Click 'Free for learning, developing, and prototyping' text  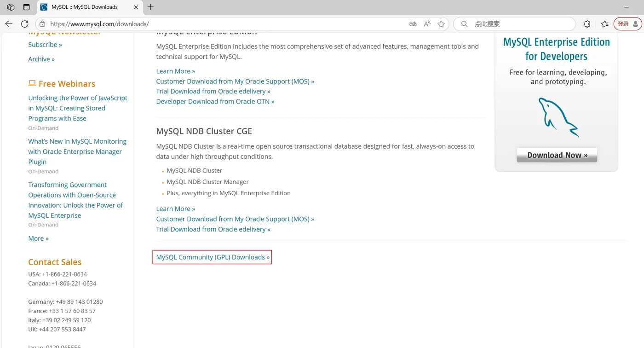coord(558,77)
